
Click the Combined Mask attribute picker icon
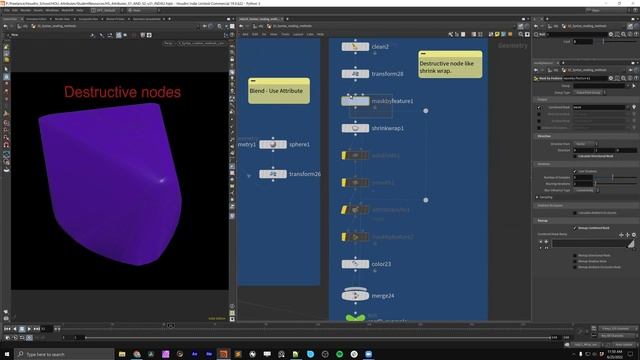634,107
